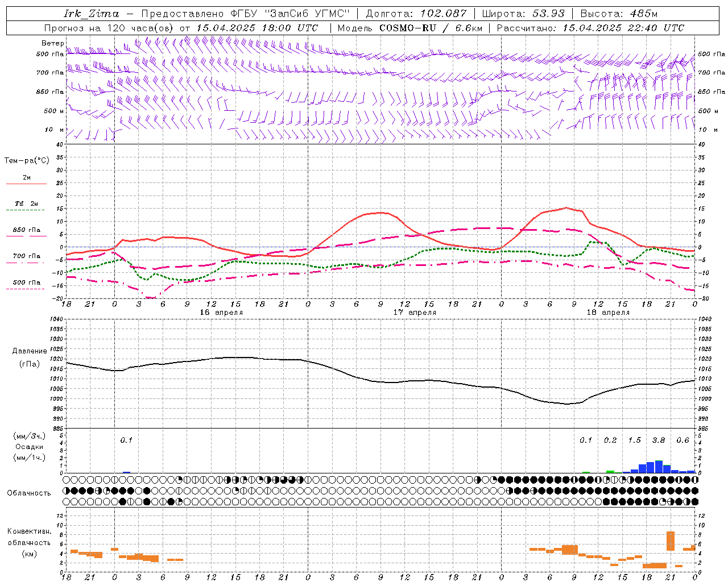Click the '17 апреля' date label
This screenshot has height=582, width=728.
415,313
